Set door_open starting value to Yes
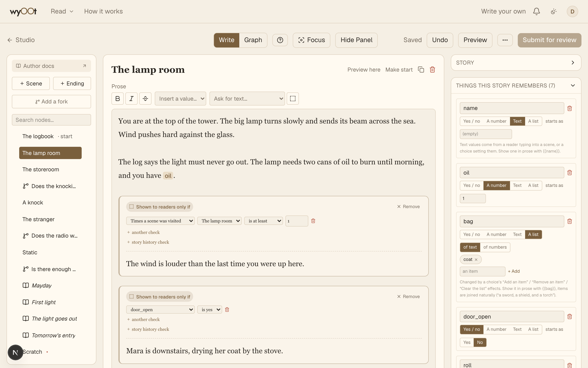The image size is (588, 368). click(467, 342)
